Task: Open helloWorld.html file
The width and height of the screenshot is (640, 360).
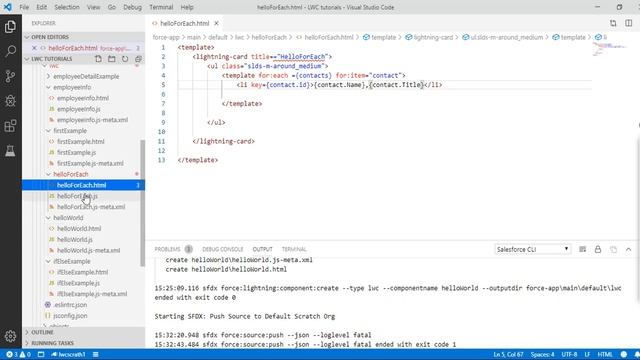Action: [x=79, y=229]
